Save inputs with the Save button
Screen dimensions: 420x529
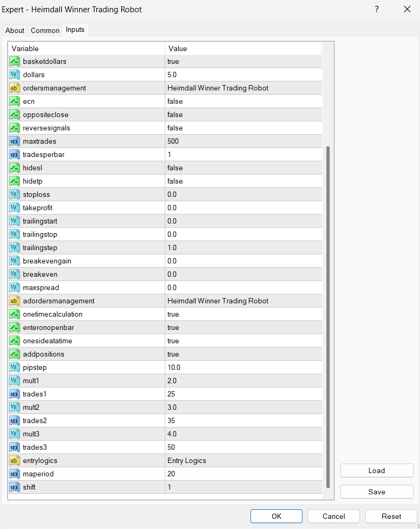coord(376,492)
